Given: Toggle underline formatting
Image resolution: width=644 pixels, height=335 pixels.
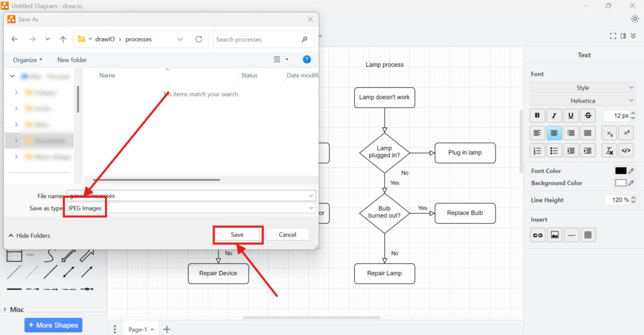Looking at the screenshot, I should pyautogui.click(x=570, y=116).
